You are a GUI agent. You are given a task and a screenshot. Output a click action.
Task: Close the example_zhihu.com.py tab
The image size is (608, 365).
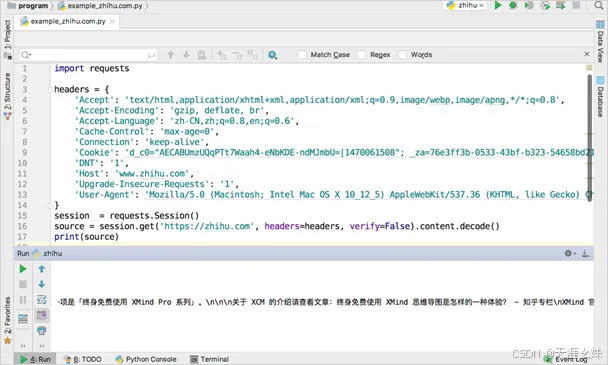[x=112, y=21]
